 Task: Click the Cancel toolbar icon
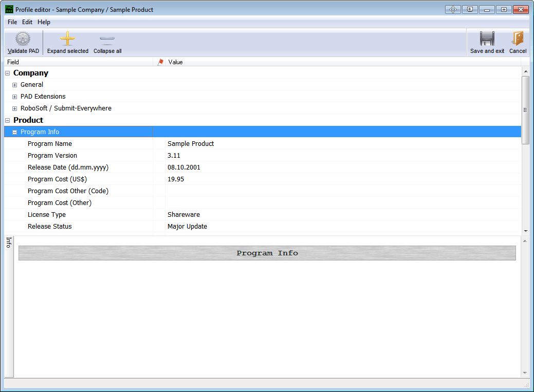coord(518,38)
